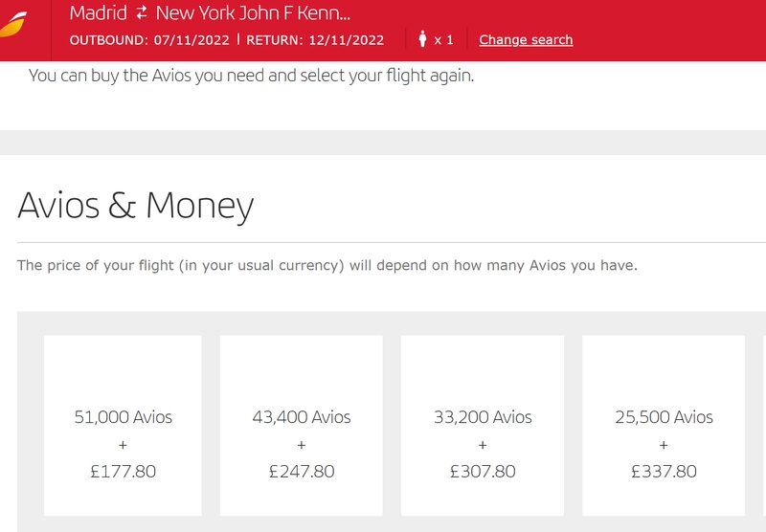The height and width of the screenshot is (532, 766).
Task: Click the swap arrows icon beside Madrid
Action: coord(141,12)
